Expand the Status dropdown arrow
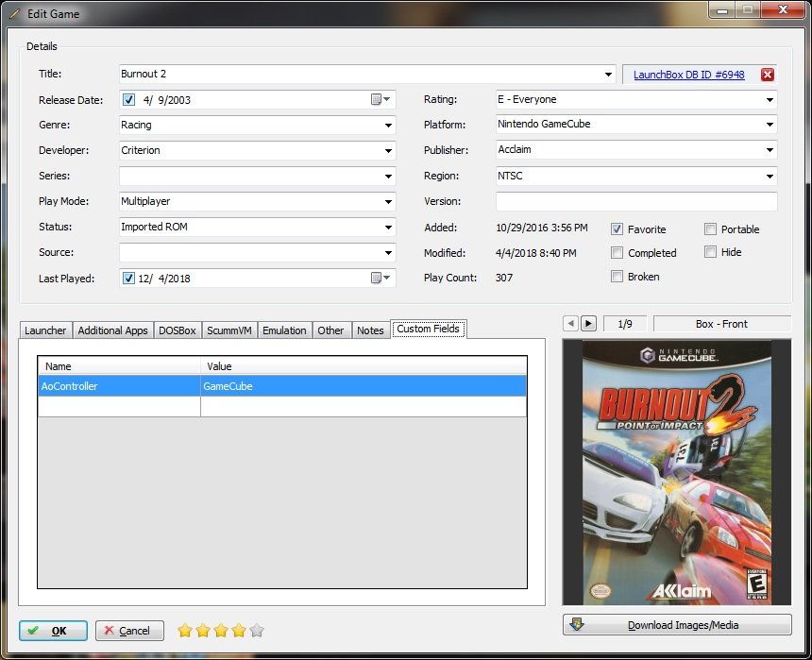This screenshot has height=660, width=812. tap(388, 227)
